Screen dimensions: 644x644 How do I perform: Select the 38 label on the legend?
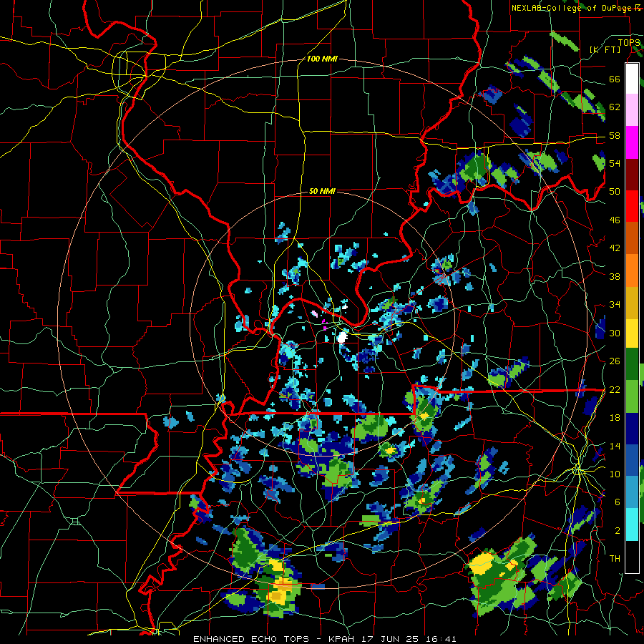coord(615,276)
